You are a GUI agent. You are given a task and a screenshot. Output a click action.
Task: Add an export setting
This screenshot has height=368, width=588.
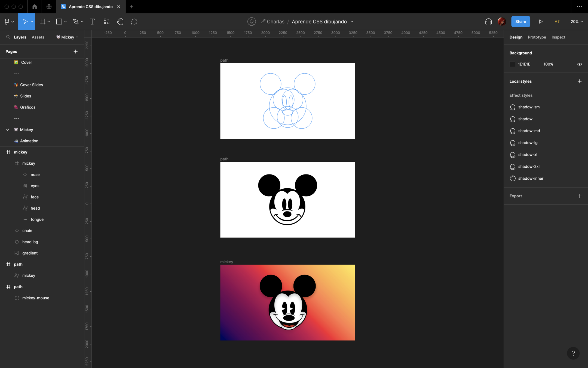coord(579,196)
